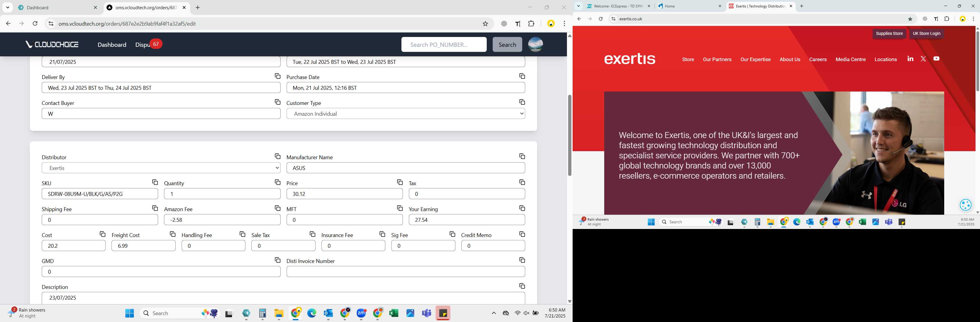
Task: Click the Search button beside PO_NUMBER box
Action: 507,44
